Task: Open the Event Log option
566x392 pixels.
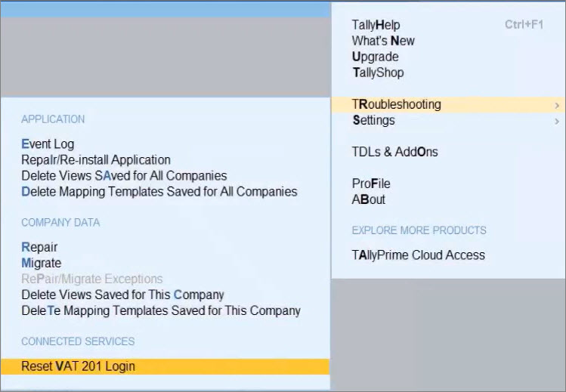Action: click(x=48, y=144)
